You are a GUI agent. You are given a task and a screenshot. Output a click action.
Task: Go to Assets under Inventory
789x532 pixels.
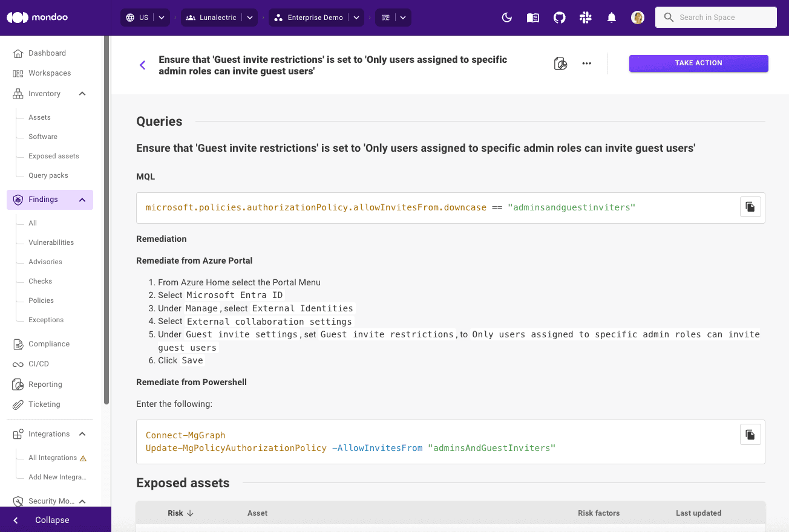(x=39, y=117)
